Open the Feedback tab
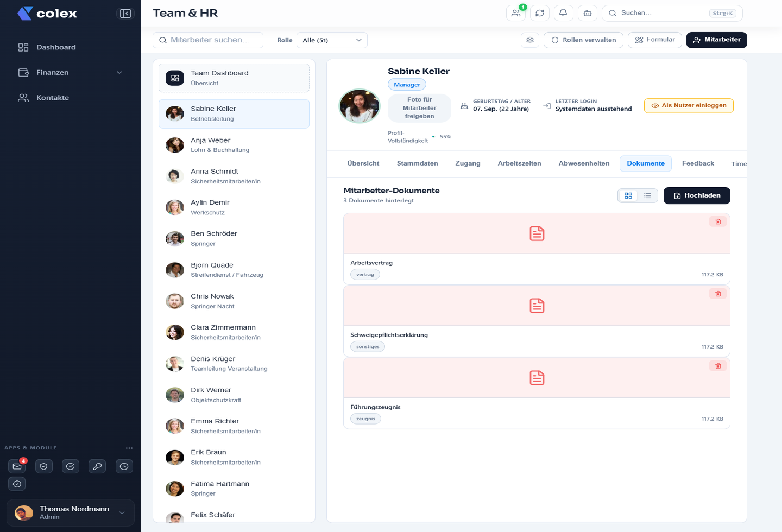 [698, 163]
